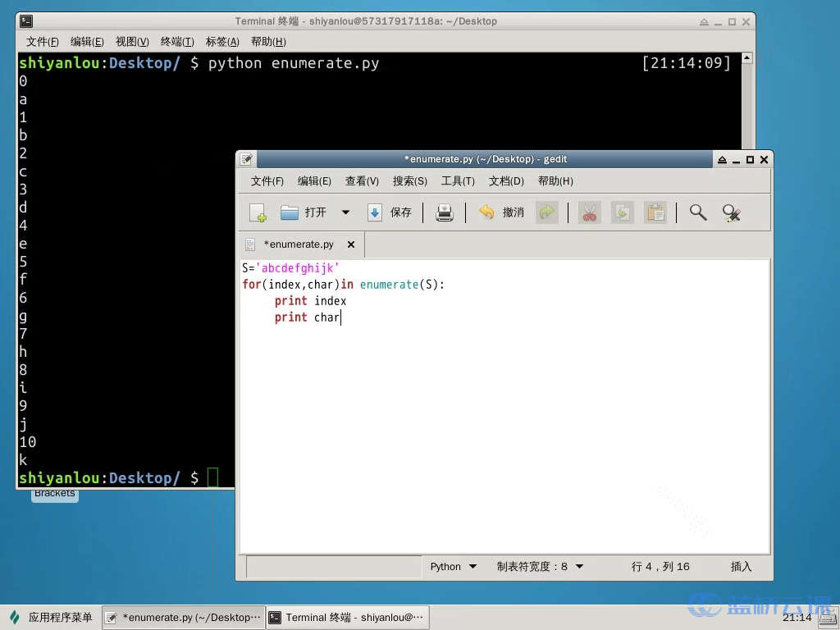Open Terminal 标签(A) menu
Image resolution: width=840 pixels, height=630 pixels.
pos(222,42)
